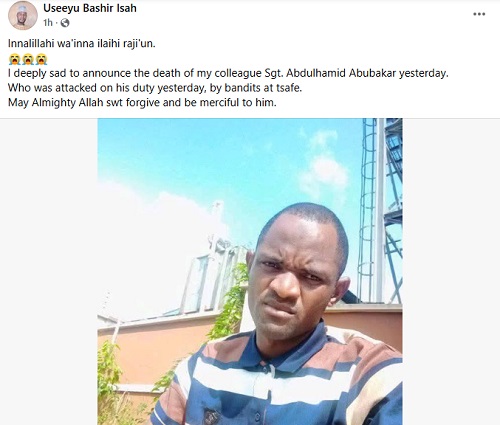The image size is (500, 425).
Task: Click the 'May Almighty Allah swt forgive' line
Action: click(142, 103)
